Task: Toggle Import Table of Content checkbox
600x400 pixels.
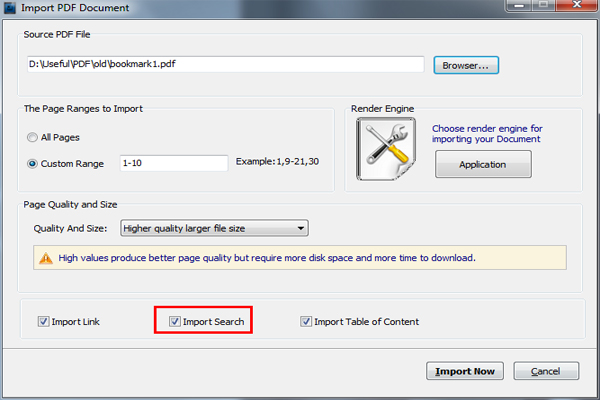Action: pos(306,322)
